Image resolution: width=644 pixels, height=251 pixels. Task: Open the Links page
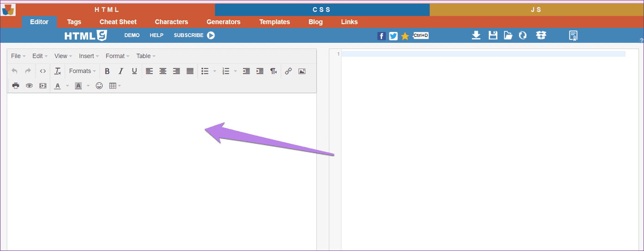(349, 22)
